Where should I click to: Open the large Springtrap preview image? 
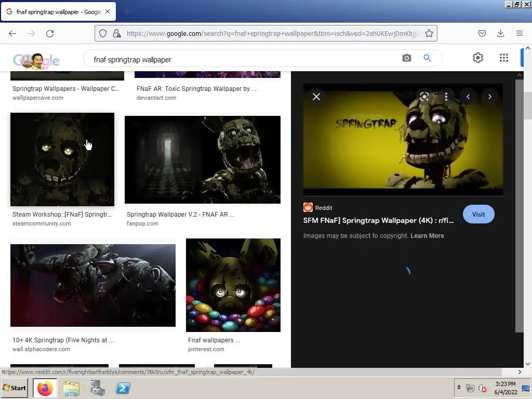tap(403, 139)
